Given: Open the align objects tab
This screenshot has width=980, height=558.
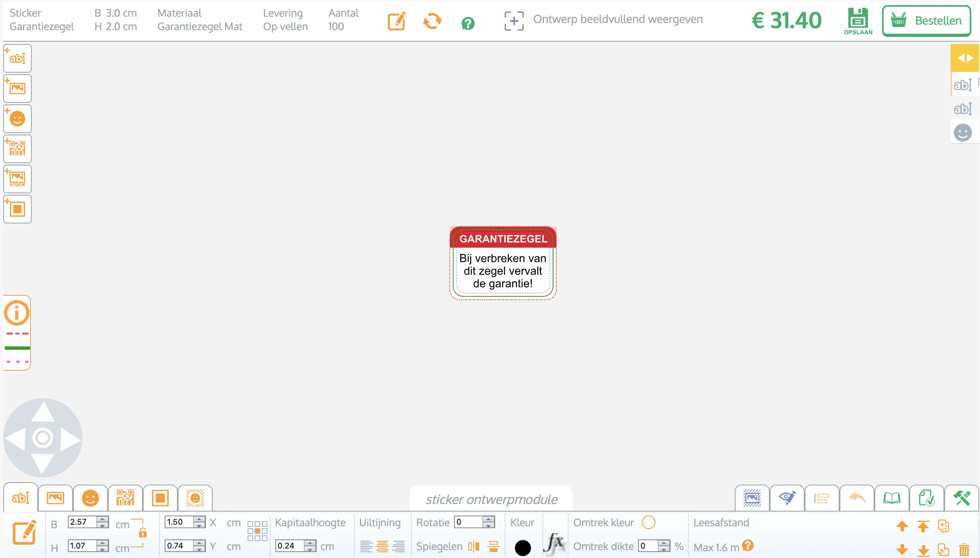Looking at the screenshot, I should point(822,498).
